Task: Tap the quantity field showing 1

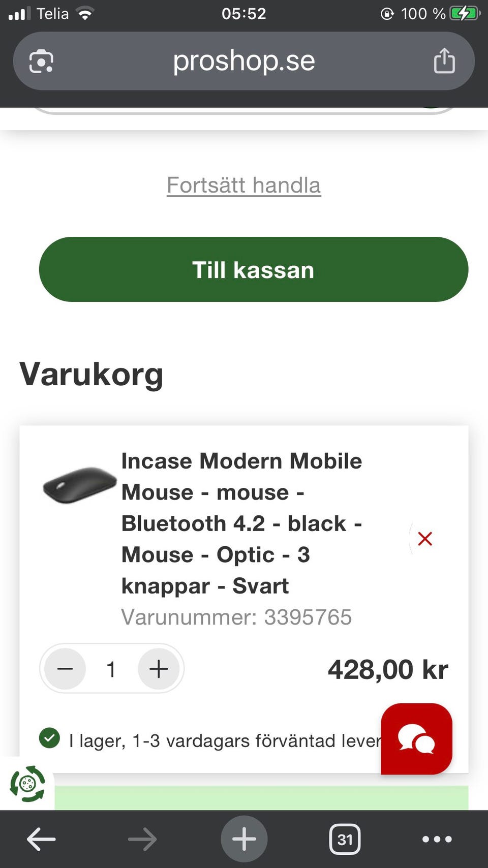Action: coord(111,669)
